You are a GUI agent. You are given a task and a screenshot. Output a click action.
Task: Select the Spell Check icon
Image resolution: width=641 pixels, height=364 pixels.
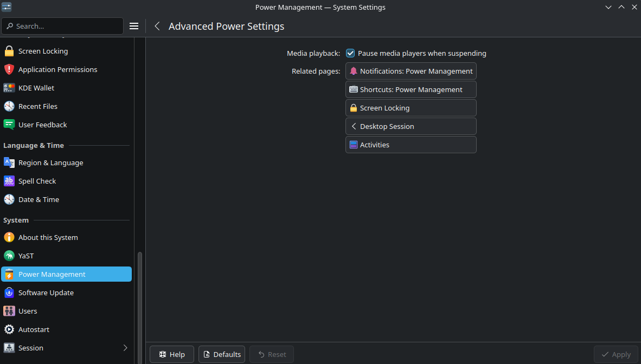(9, 181)
